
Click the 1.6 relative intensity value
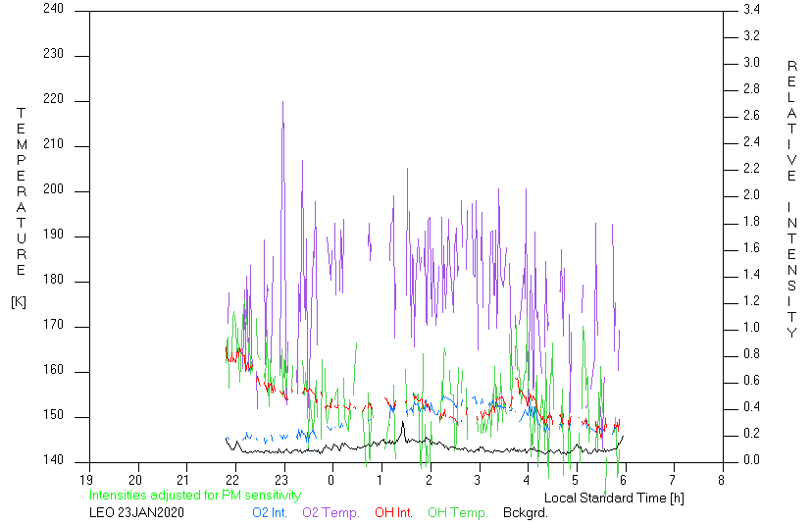tap(751, 247)
